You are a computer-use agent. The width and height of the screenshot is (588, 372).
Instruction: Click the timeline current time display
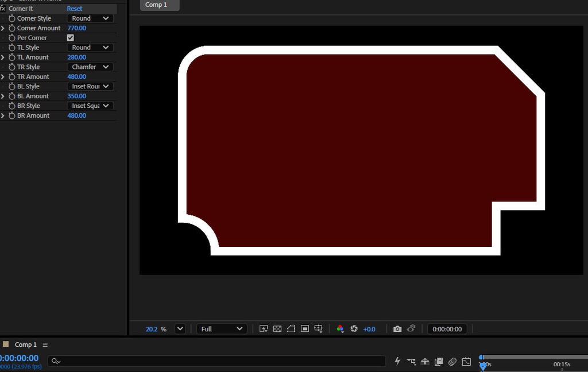[19, 358]
